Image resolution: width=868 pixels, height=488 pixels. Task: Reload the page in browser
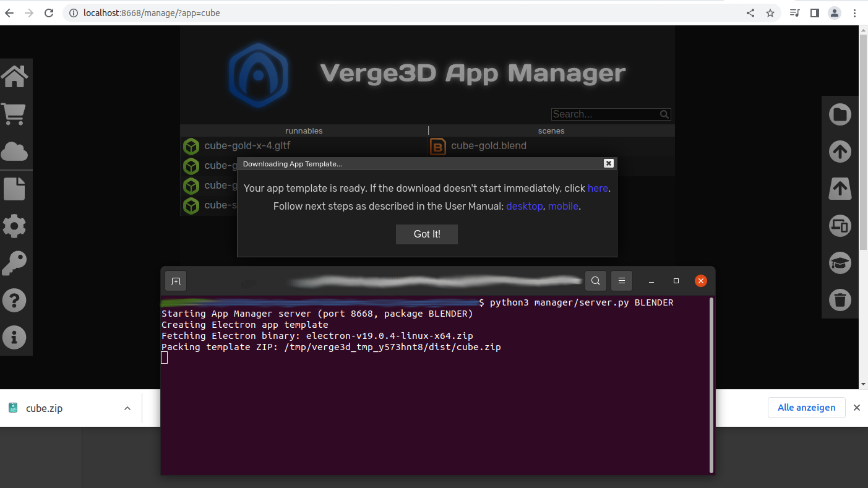(x=49, y=12)
